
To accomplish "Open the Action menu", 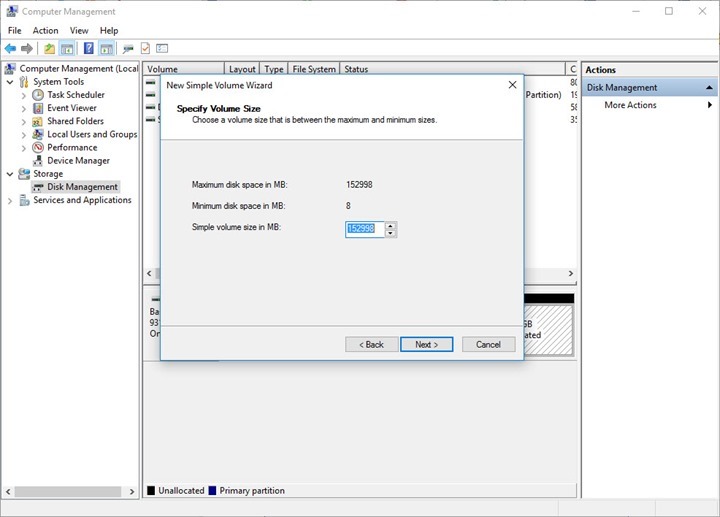I will click(45, 31).
